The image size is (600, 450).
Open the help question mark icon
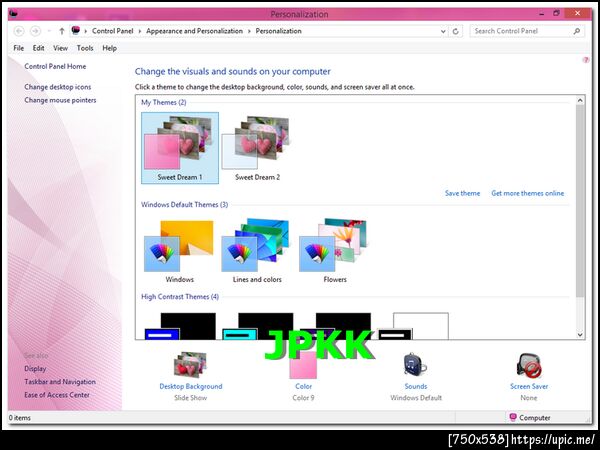pyautogui.click(x=585, y=60)
